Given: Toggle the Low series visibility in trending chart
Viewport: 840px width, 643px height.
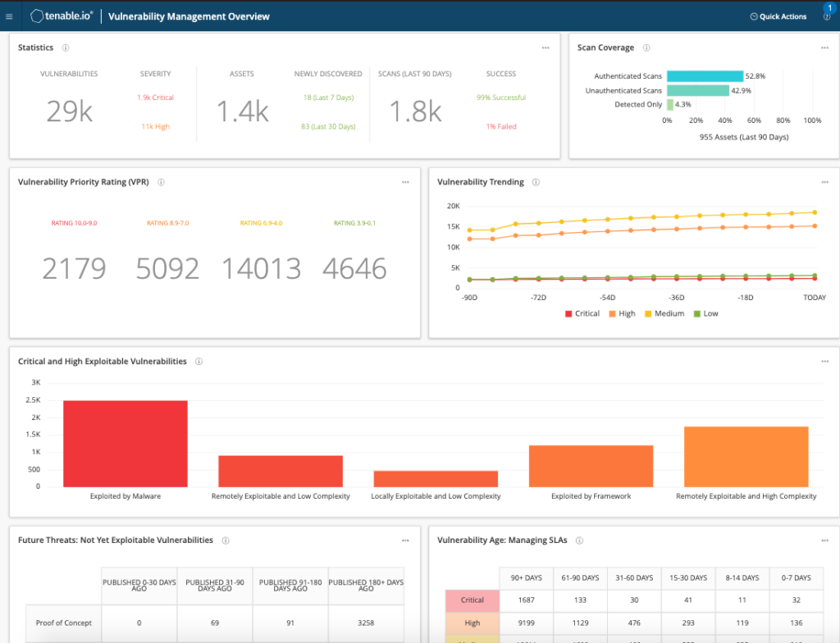Looking at the screenshot, I should click(x=706, y=313).
